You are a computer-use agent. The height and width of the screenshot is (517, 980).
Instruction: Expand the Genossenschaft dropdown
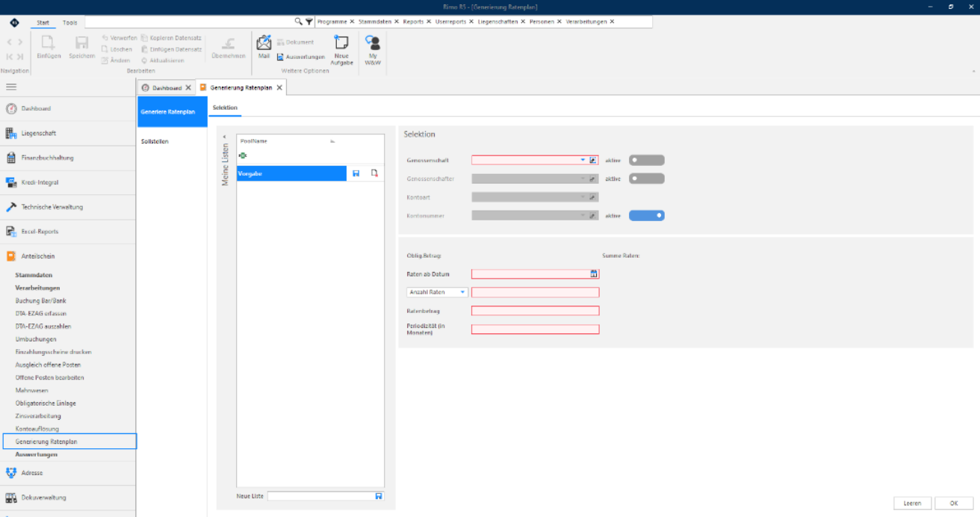(583, 160)
